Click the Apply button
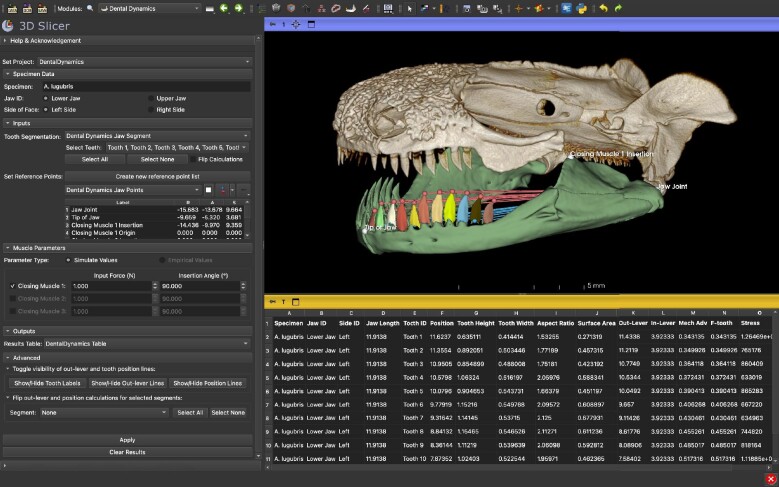This screenshot has width=779, height=487. 128,440
